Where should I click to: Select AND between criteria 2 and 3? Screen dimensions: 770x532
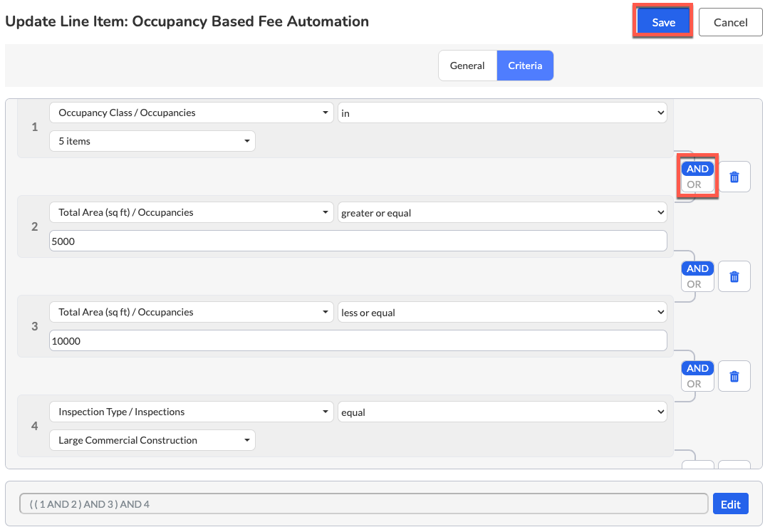[x=697, y=268]
